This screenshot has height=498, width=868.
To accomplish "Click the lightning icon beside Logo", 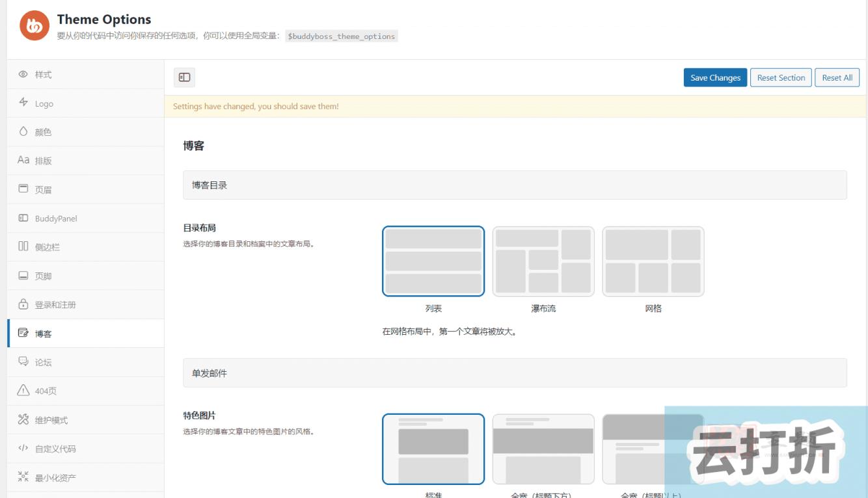I will [x=23, y=103].
